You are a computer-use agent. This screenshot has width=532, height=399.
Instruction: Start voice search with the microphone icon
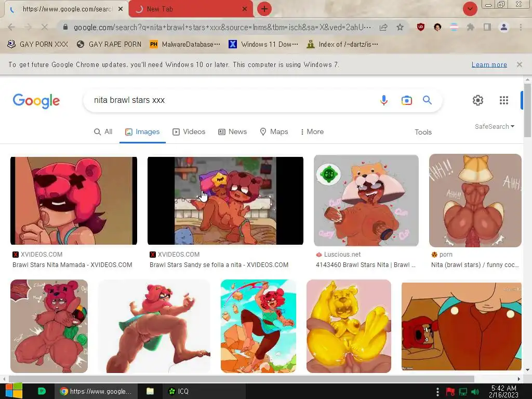coord(384,100)
